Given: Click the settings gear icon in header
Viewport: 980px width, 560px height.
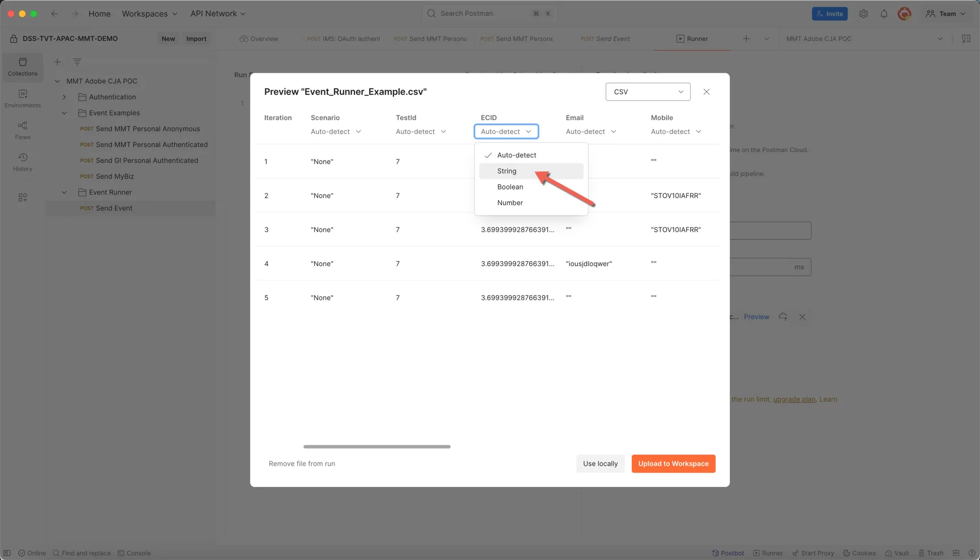Looking at the screenshot, I should click(x=863, y=14).
